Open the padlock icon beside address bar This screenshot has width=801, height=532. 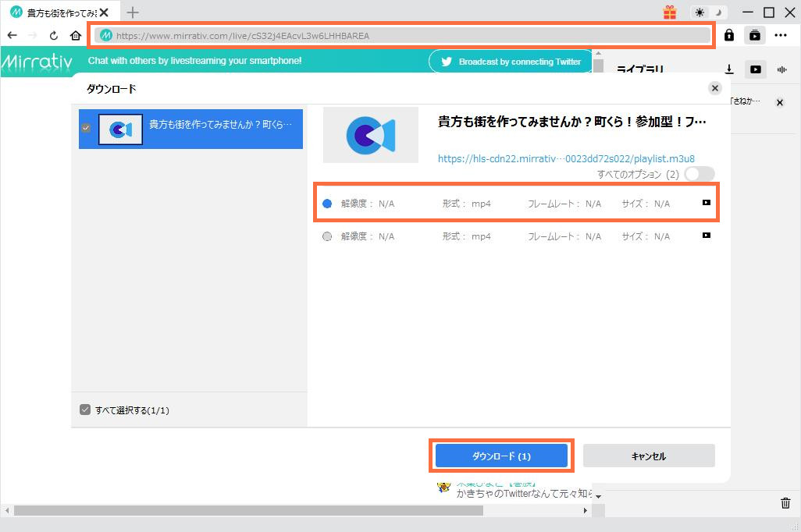coord(729,35)
